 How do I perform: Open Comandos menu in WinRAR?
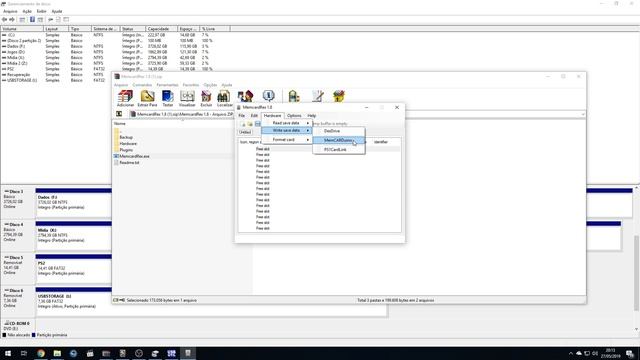142,85
